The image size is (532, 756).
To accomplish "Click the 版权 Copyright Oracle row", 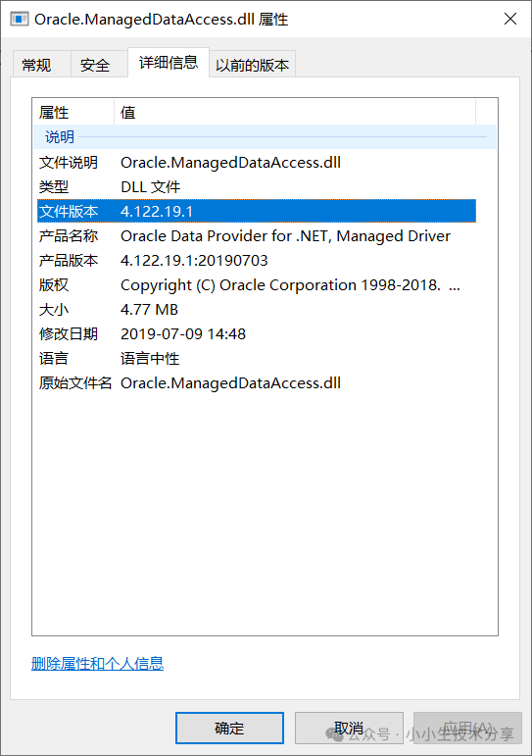I will click(x=257, y=285).
